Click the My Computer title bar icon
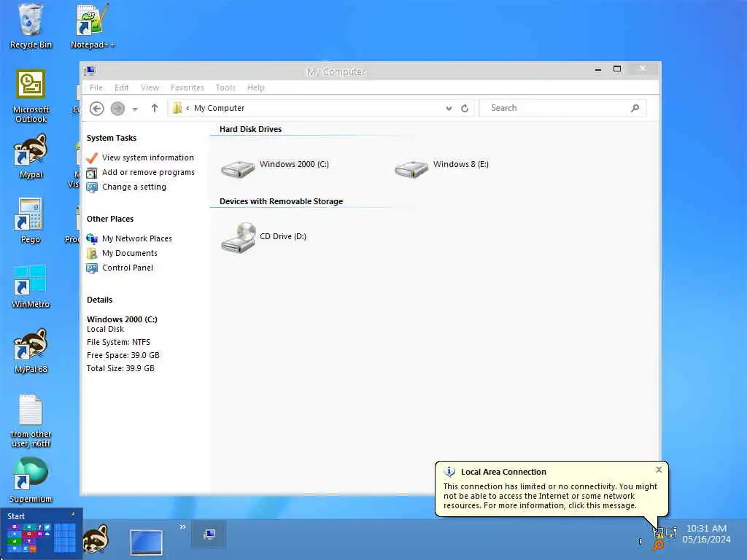 90,71
